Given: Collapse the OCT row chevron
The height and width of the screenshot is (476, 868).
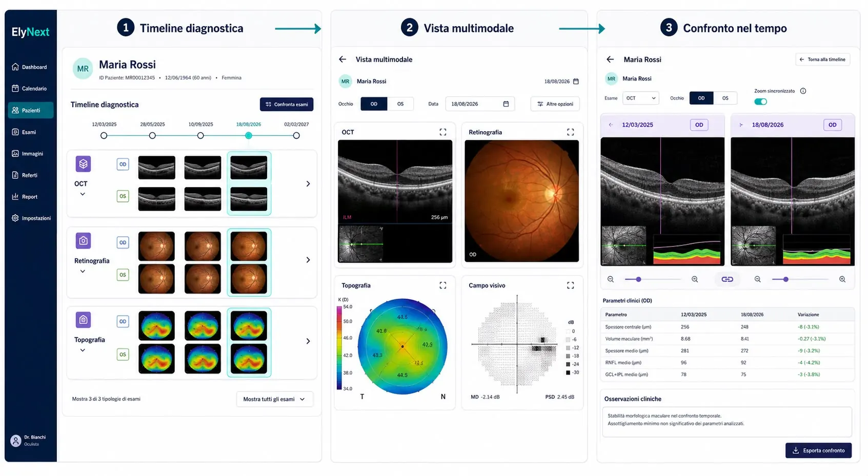Looking at the screenshot, I should [x=83, y=194].
